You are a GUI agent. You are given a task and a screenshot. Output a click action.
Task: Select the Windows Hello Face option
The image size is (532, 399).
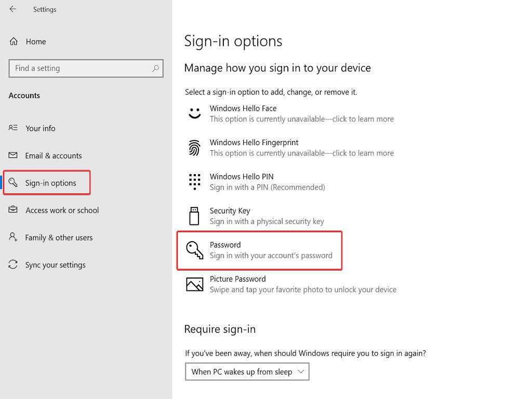[x=243, y=108]
